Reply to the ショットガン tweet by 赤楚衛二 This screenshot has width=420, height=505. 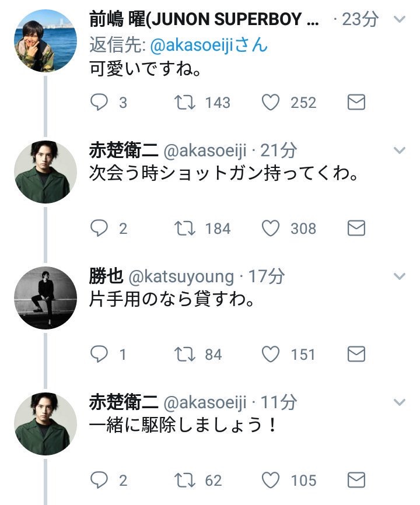(100, 229)
